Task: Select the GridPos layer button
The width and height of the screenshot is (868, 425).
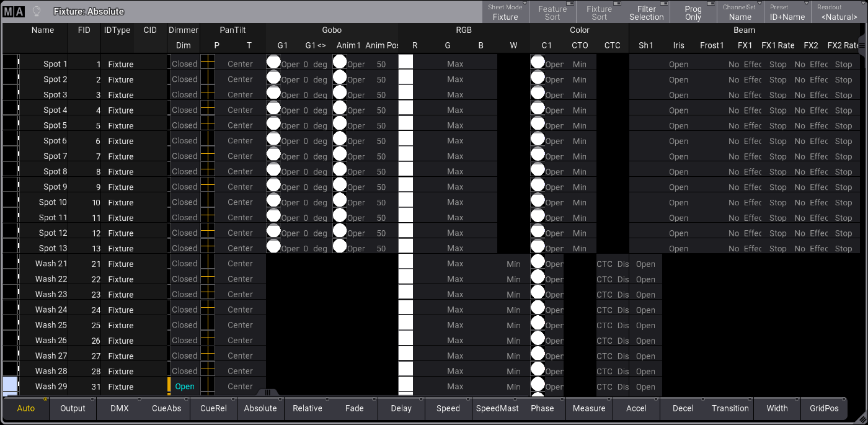Action: click(823, 408)
